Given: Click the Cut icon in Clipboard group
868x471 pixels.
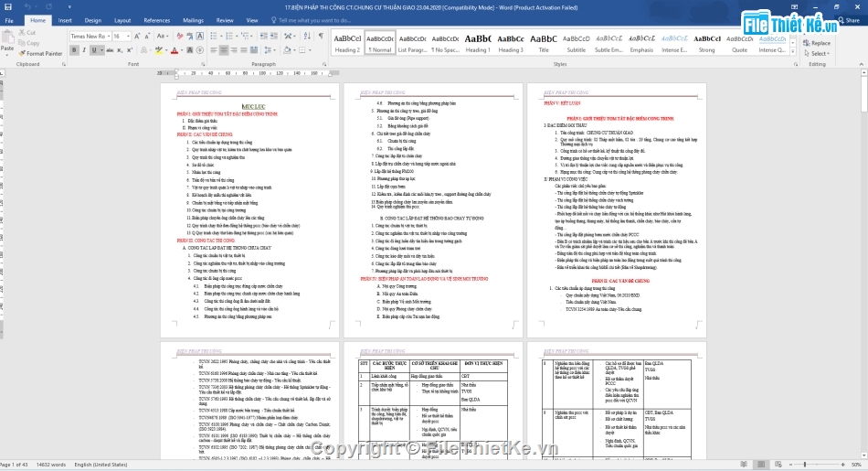Looking at the screenshot, I should [x=22, y=33].
